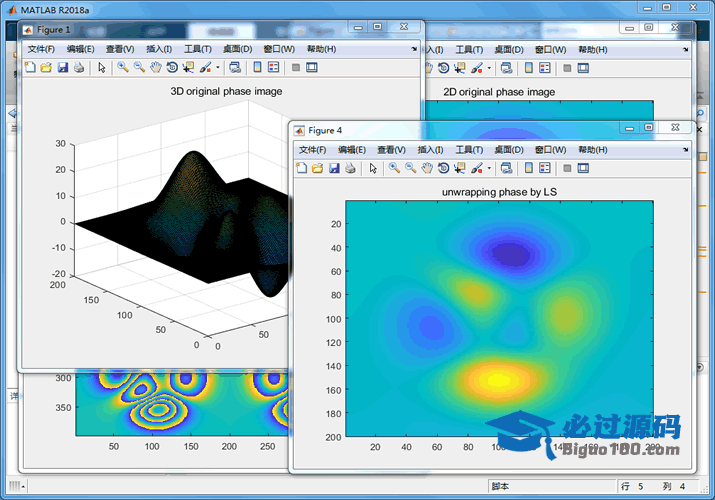Click Zoom Out magnifier in Figure 1
Screen dimensions: 715x500
(139, 68)
